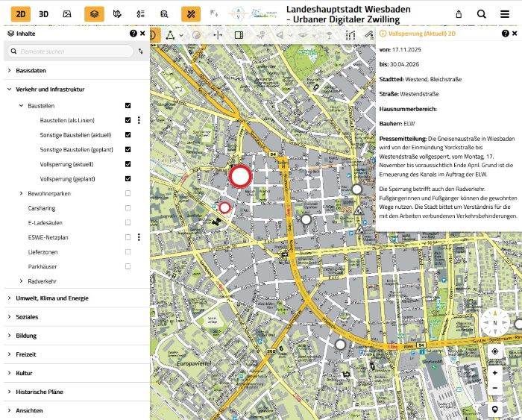This screenshot has width=522, height=420.
Task: Toggle the layers Inhalte panel button
Action: 94,13
